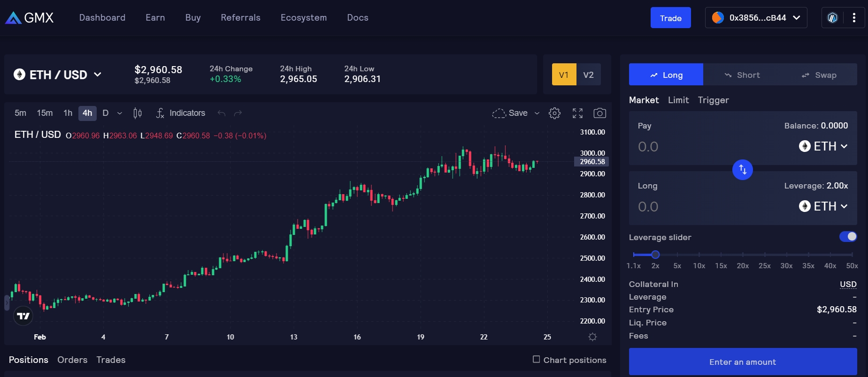This screenshot has width=868, height=377.
Task: Open the Pay token ETH dropdown
Action: click(x=823, y=146)
